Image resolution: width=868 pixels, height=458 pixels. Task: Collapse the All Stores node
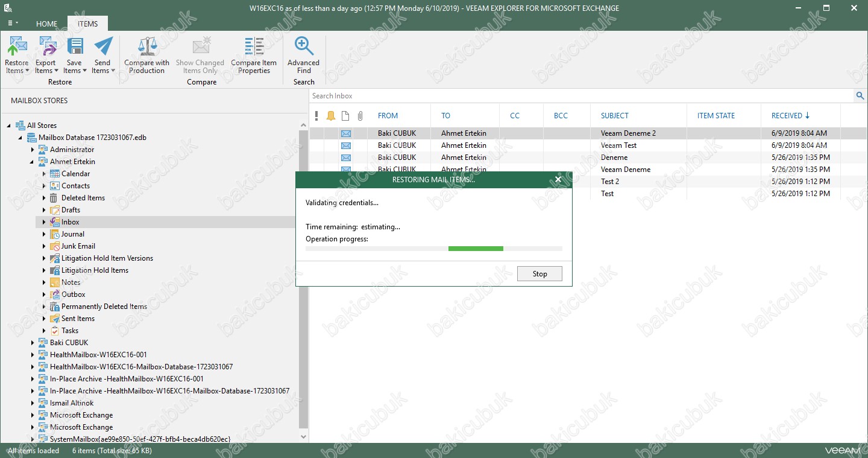[x=9, y=126]
